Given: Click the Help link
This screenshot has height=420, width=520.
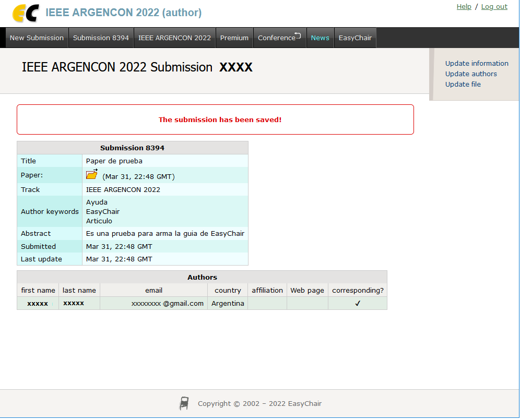Looking at the screenshot, I should tap(464, 7).
